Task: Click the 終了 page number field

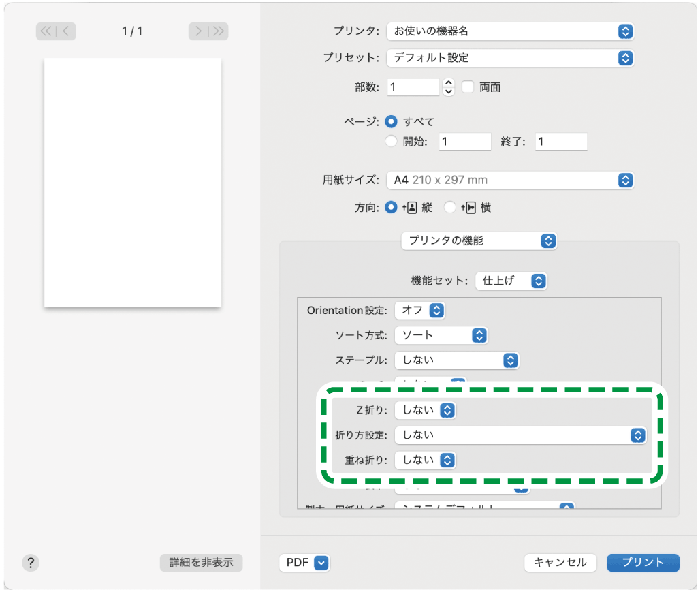Action: pos(560,142)
